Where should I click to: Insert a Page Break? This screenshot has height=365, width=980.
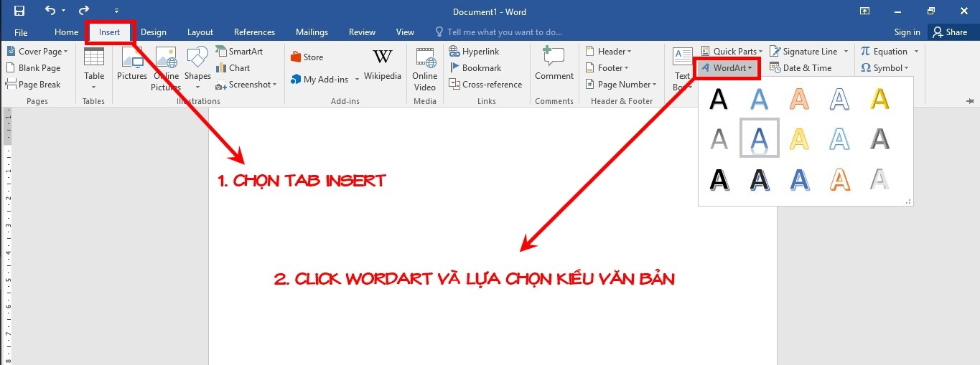pos(34,85)
